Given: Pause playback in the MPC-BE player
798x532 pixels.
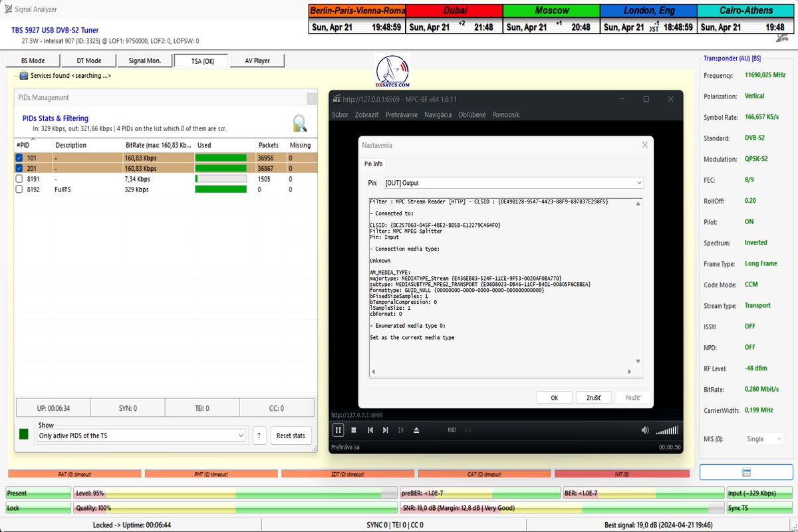Looking at the screenshot, I should (x=338, y=430).
